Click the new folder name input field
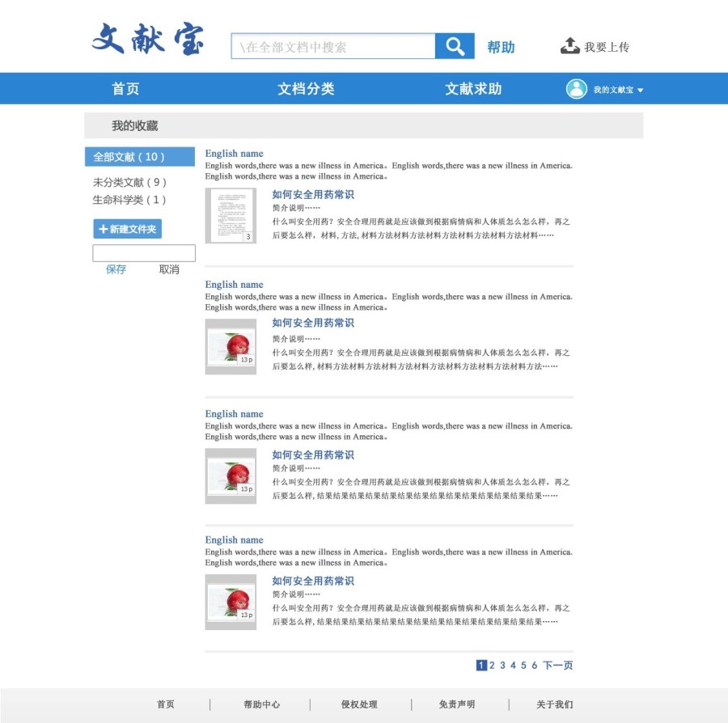728x723 pixels. (x=145, y=252)
